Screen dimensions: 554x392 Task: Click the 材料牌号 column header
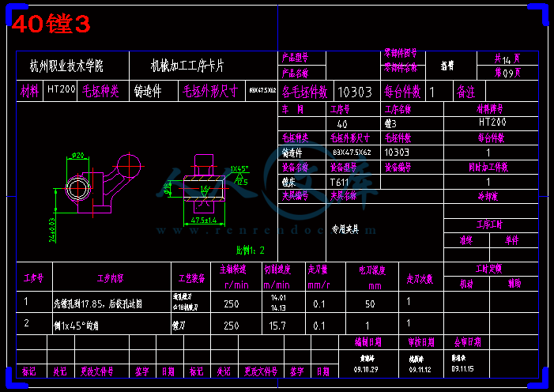click(x=490, y=109)
